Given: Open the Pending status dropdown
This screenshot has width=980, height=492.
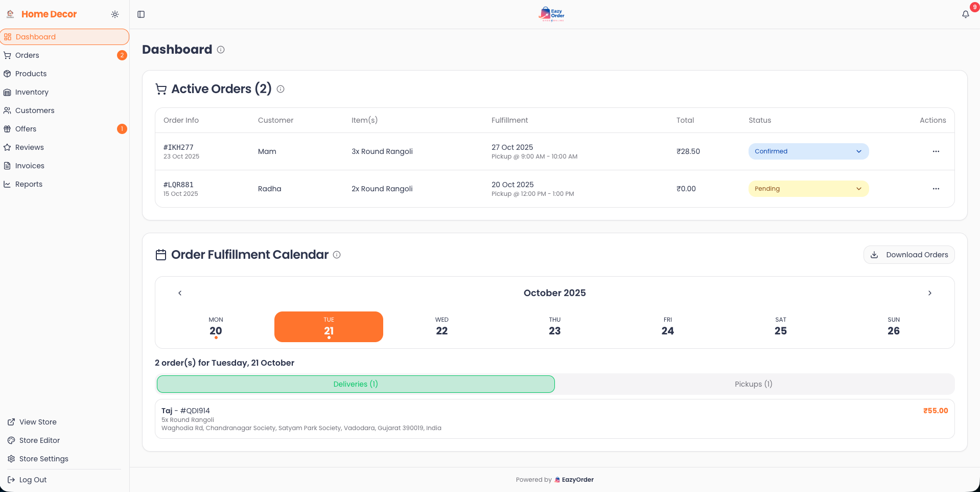Looking at the screenshot, I should click(x=808, y=189).
